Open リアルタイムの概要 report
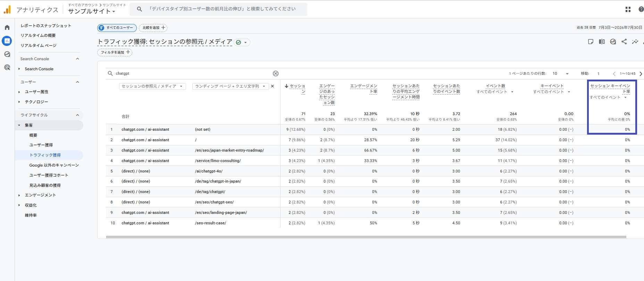The height and width of the screenshot is (281, 644). 38,35
